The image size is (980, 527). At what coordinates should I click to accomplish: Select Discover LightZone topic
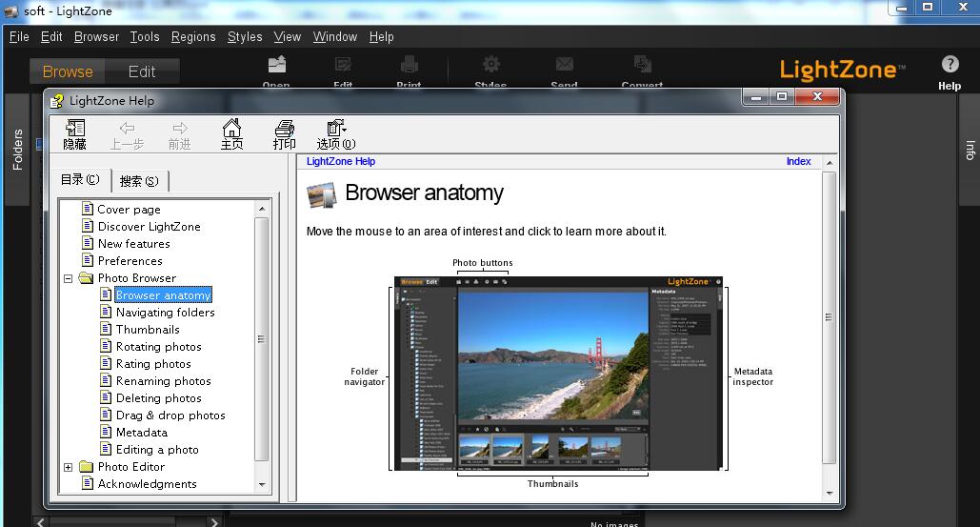(149, 226)
